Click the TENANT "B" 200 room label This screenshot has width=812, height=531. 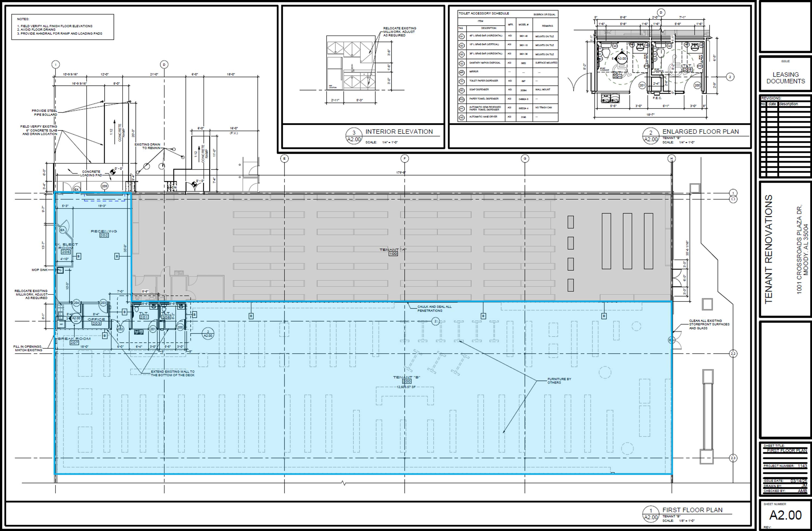[x=406, y=379]
